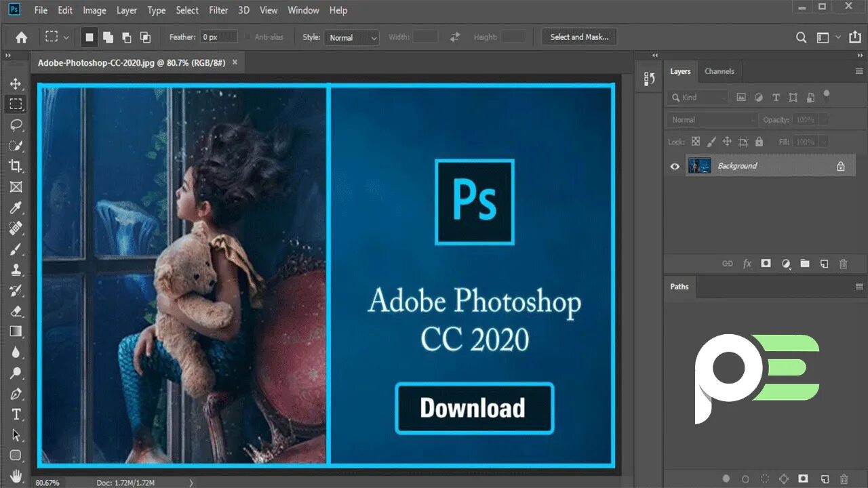Viewport: 868px width, 488px height.
Task: Click the link layers icon
Action: [x=727, y=264]
